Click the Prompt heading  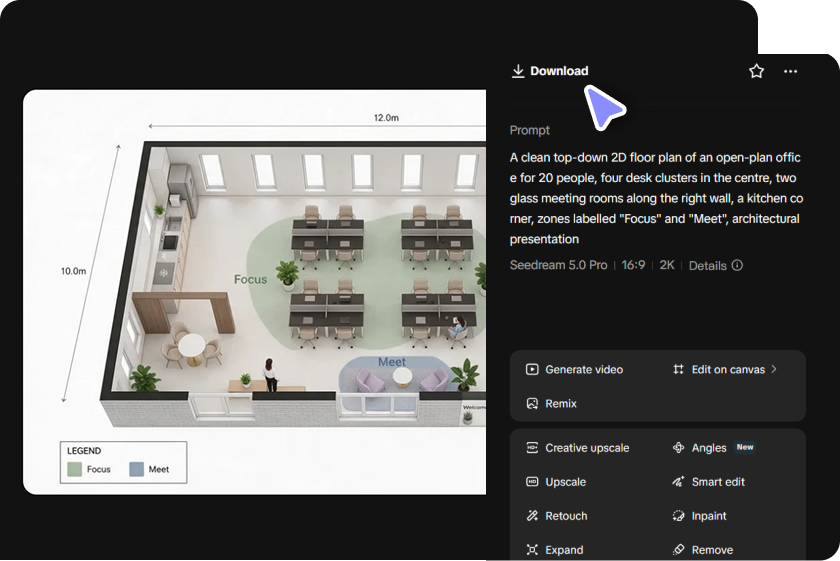tap(529, 130)
